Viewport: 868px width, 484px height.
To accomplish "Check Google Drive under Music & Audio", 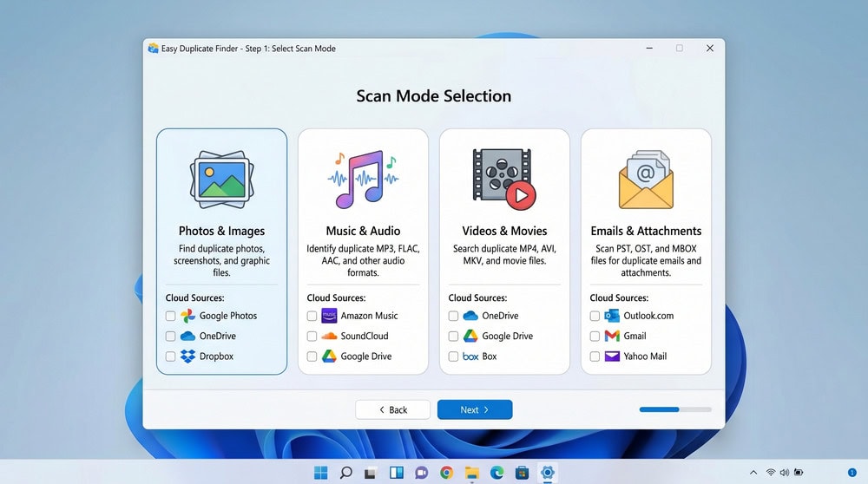I will [x=312, y=356].
